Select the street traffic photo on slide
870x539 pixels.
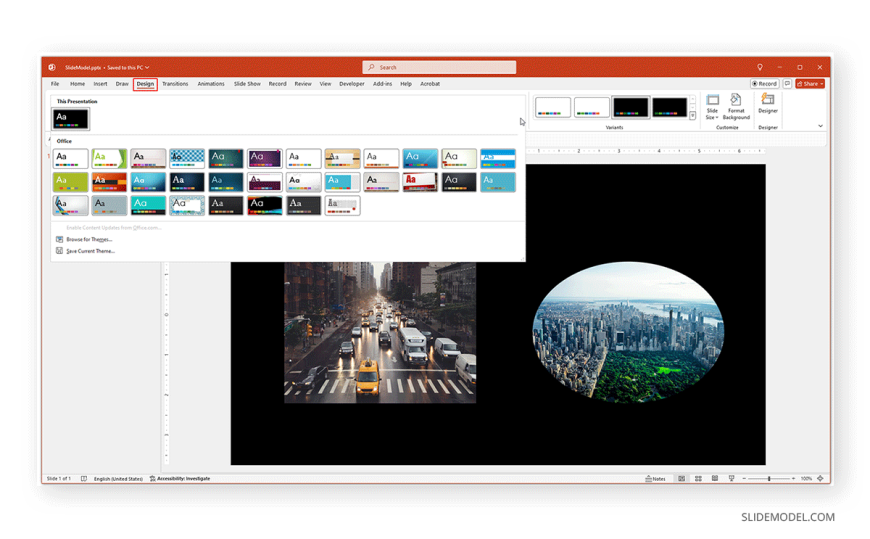[x=380, y=333]
